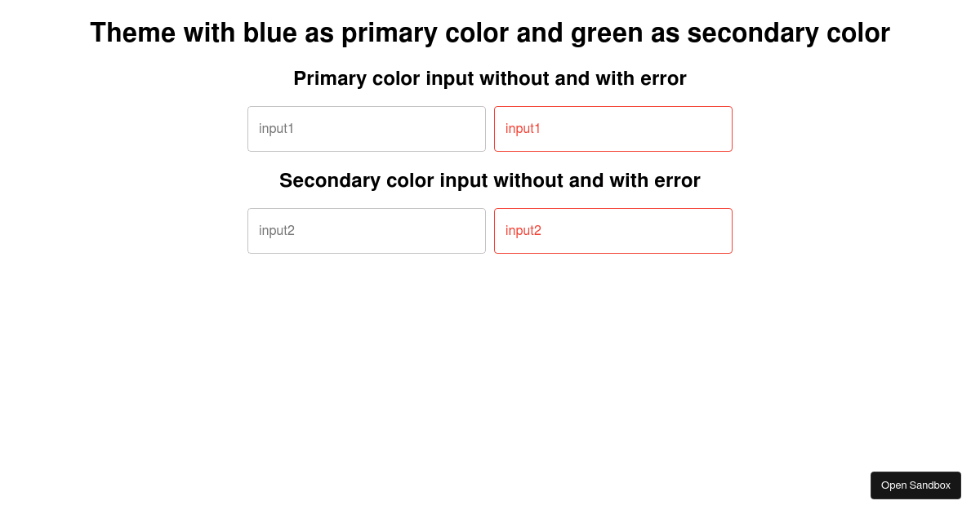Open the sandbox via Open Sandbox button

(x=915, y=485)
